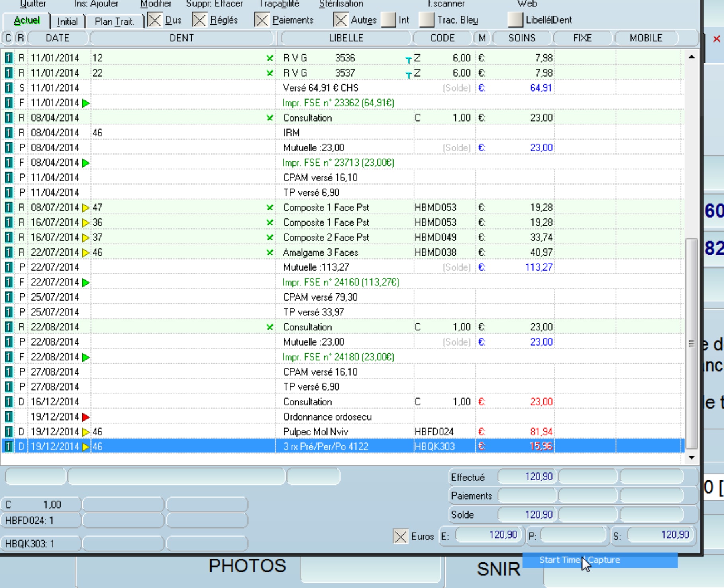
Task: Toggle the Paiements filter checkbox
Action: coord(261,20)
